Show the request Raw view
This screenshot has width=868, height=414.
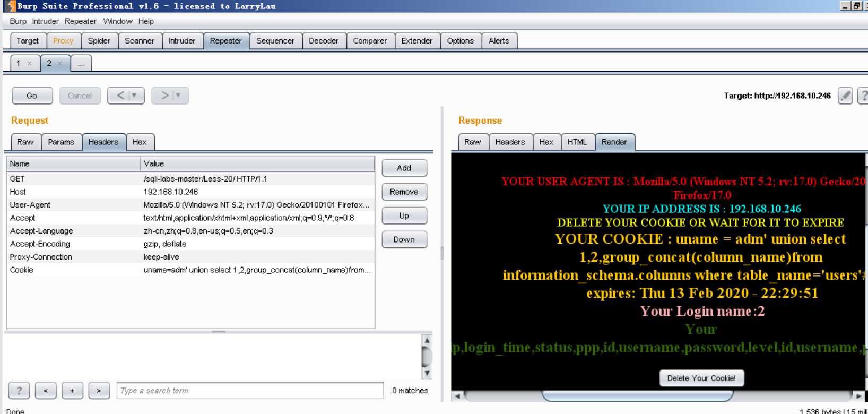pos(25,142)
